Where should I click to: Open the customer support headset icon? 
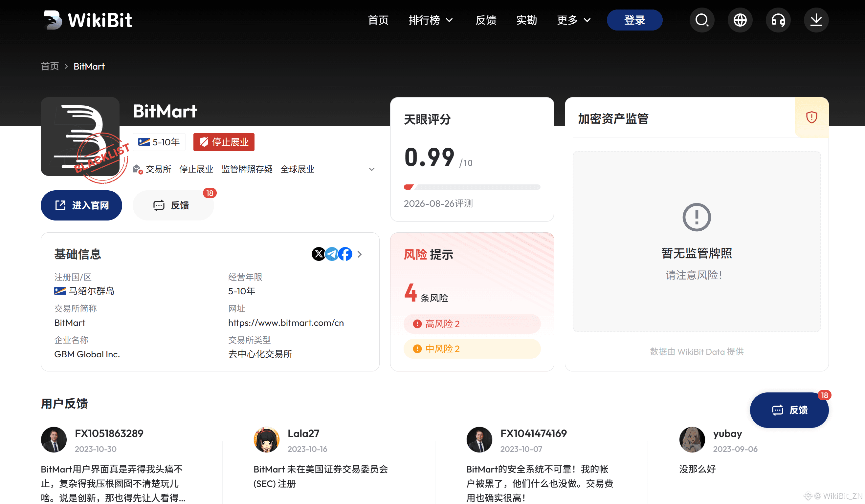(x=778, y=20)
